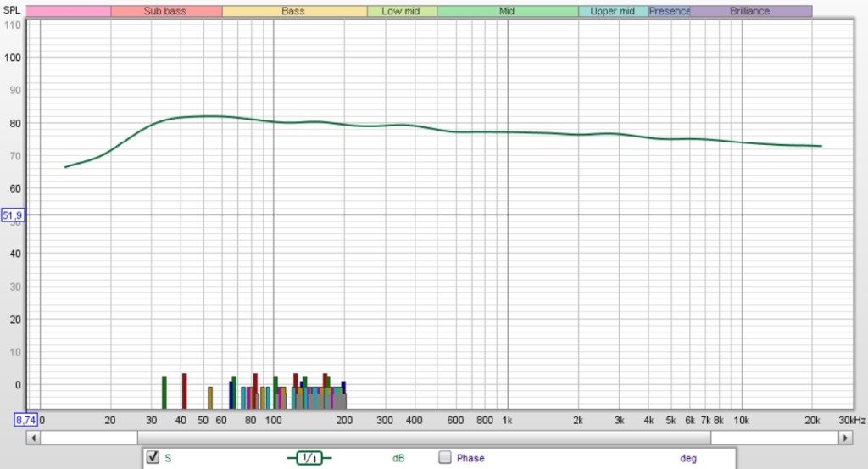The width and height of the screenshot is (868, 469).
Task: Click the unlabeled pink band segment
Action: [x=68, y=12]
